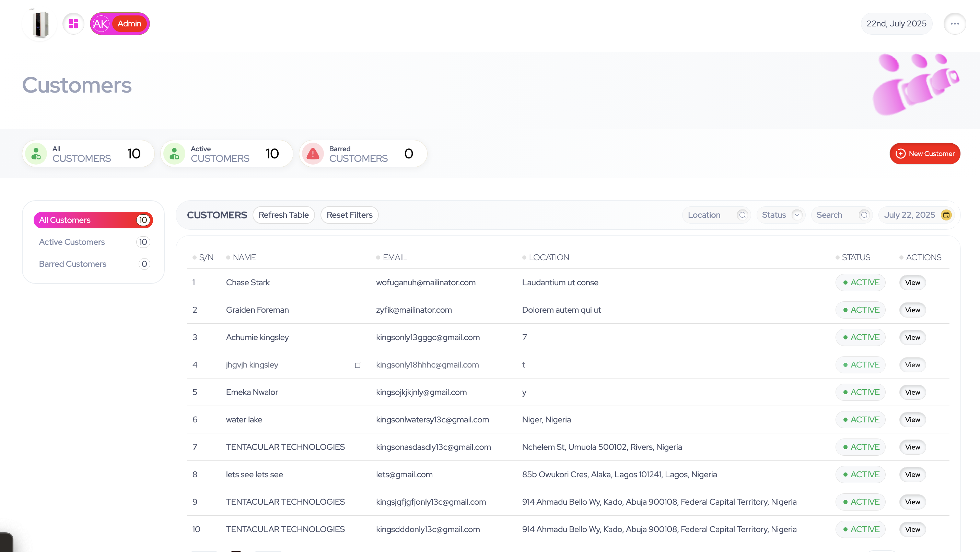Click the product logo image at top left
This screenshot has width=980, height=552.
point(40,24)
